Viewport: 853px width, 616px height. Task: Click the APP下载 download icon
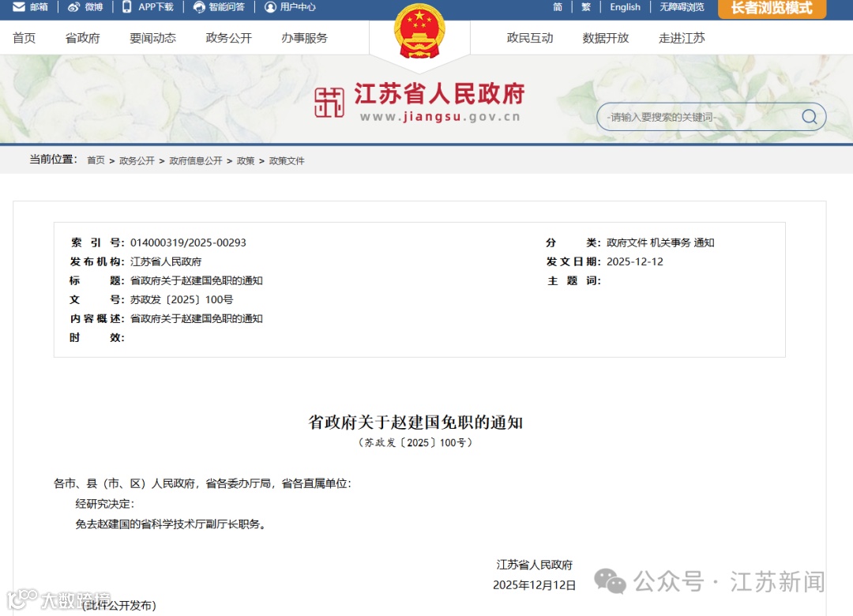tap(126, 8)
